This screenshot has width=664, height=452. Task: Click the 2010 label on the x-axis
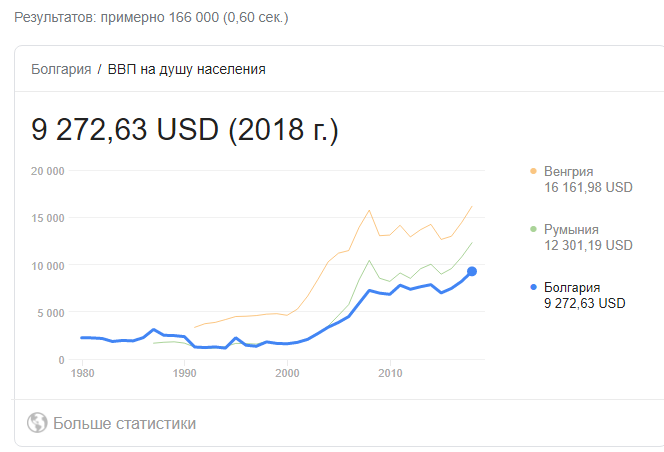tap(391, 374)
